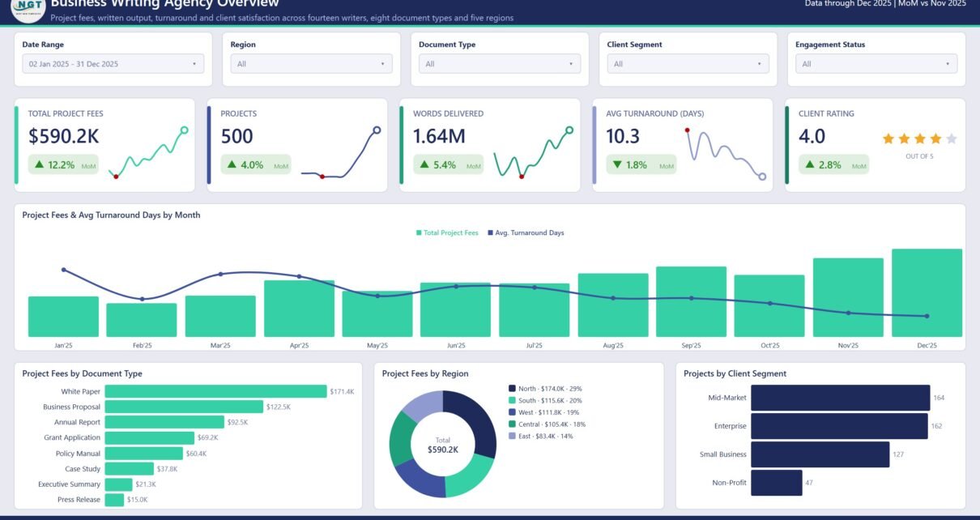Click the East region color swatch
The width and height of the screenshot is (980, 520).
click(x=512, y=436)
